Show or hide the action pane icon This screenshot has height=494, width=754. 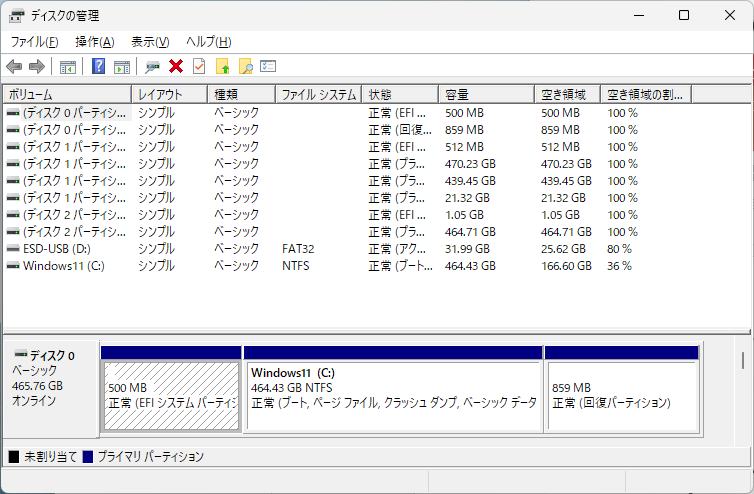(x=122, y=67)
